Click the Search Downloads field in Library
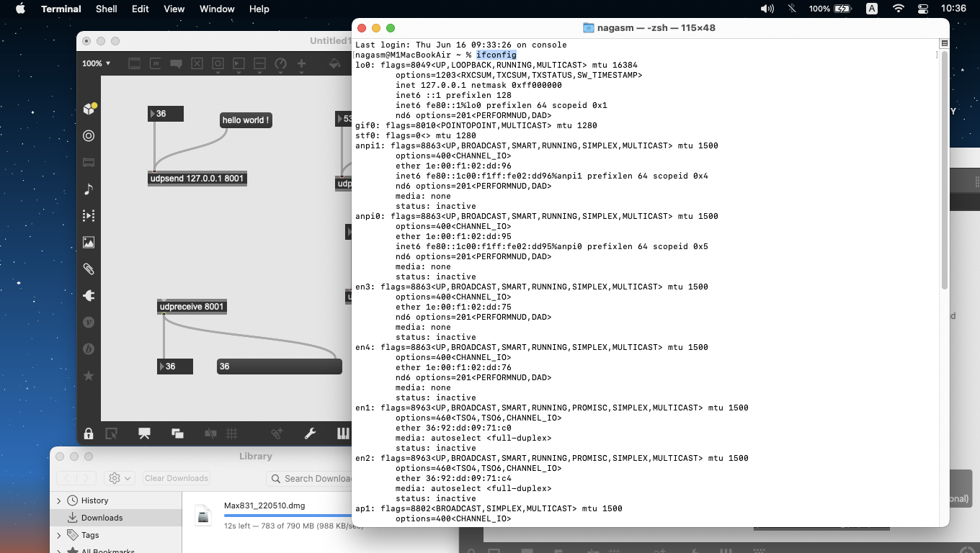 309,478
